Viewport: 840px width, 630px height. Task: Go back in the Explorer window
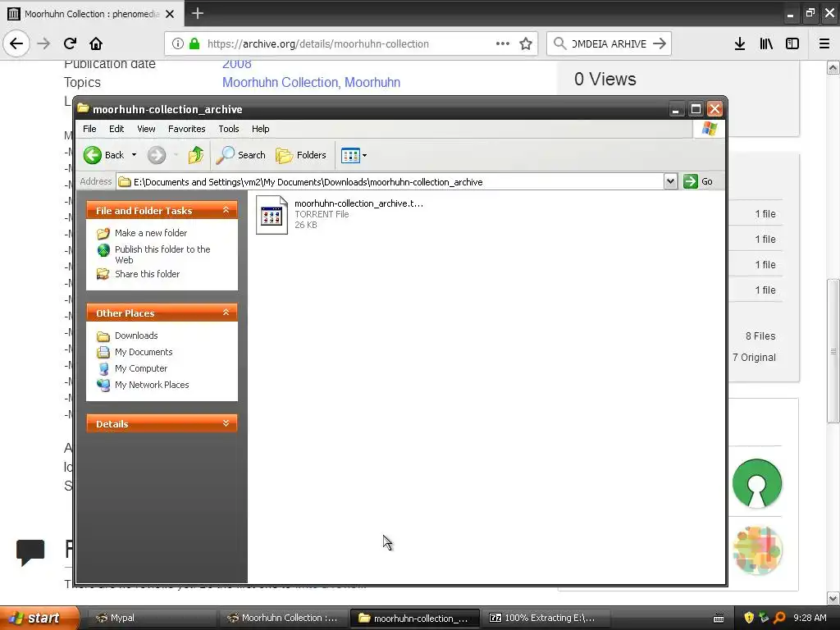[104, 155]
